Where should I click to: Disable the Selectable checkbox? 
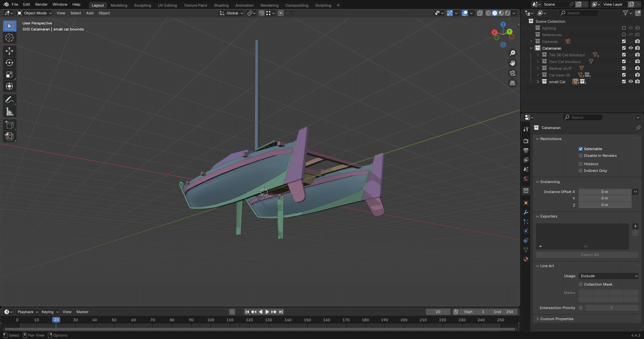(x=581, y=149)
